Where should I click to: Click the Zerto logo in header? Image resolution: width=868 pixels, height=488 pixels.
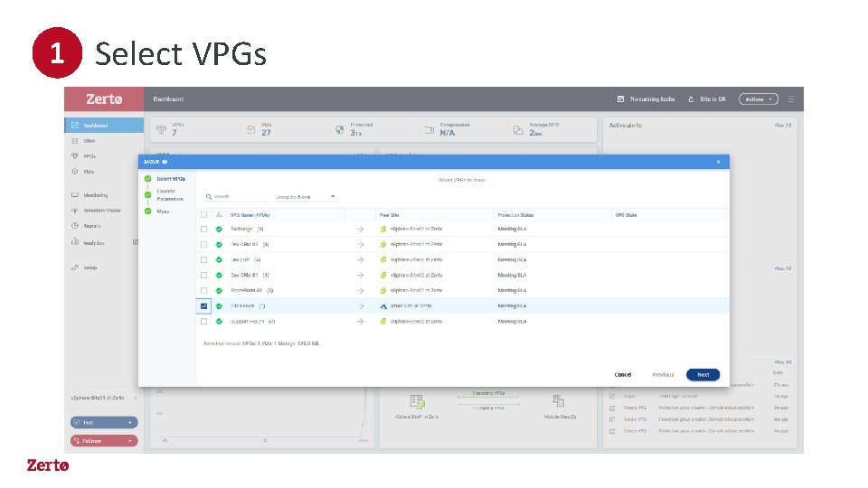click(x=104, y=99)
